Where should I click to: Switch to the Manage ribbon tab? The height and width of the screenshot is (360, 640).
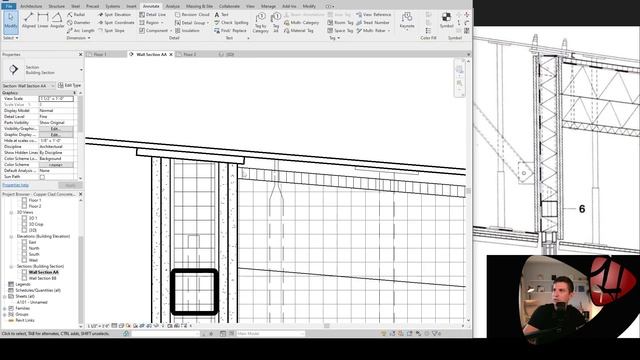click(x=268, y=7)
